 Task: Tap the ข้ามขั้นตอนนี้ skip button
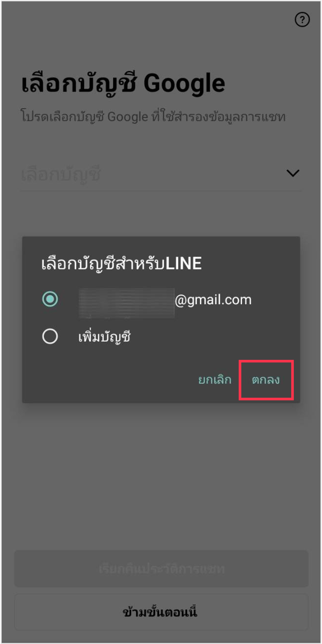pyautogui.click(x=161, y=612)
